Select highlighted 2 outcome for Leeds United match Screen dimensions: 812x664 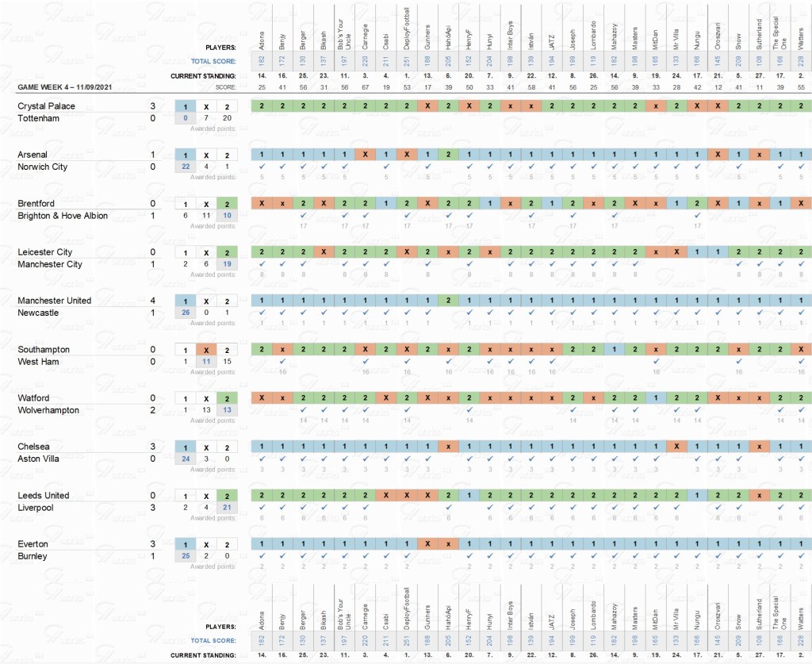[227, 496]
